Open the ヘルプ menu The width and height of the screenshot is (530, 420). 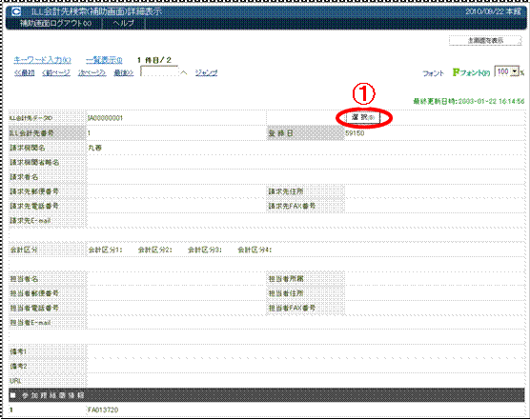[x=123, y=23]
